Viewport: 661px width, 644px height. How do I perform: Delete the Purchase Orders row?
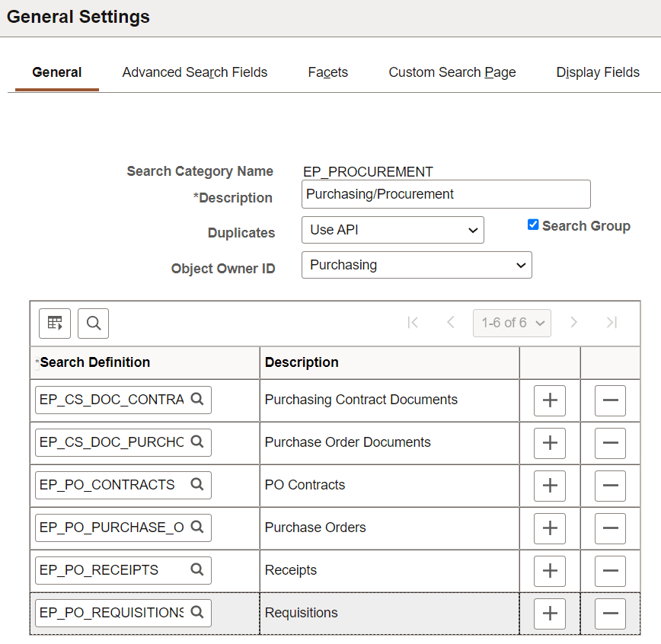point(610,528)
